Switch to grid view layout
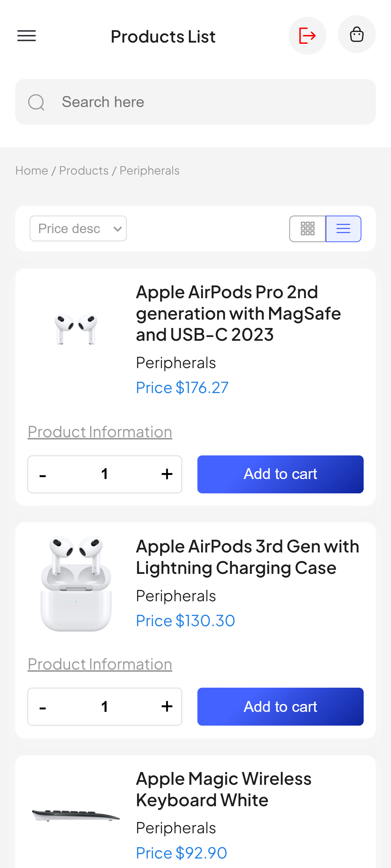This screenshot has width=391, height=868. coord(307,229)
